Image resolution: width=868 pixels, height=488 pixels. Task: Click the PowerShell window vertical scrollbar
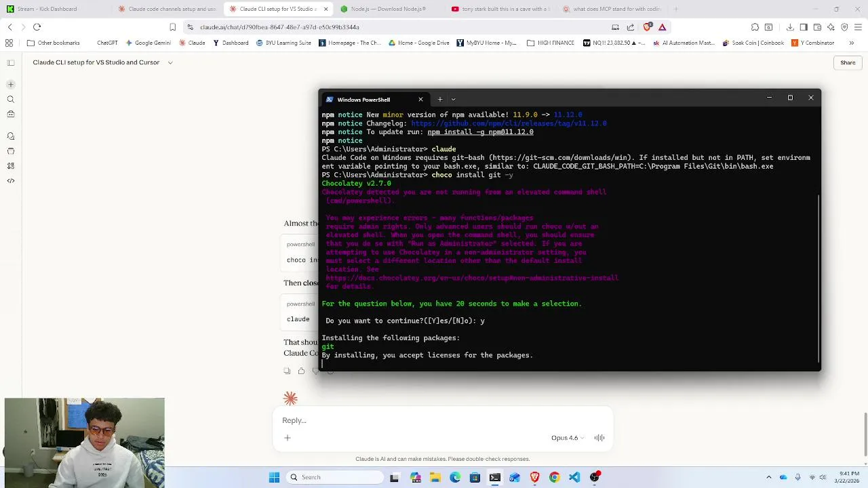click(818, 278)
